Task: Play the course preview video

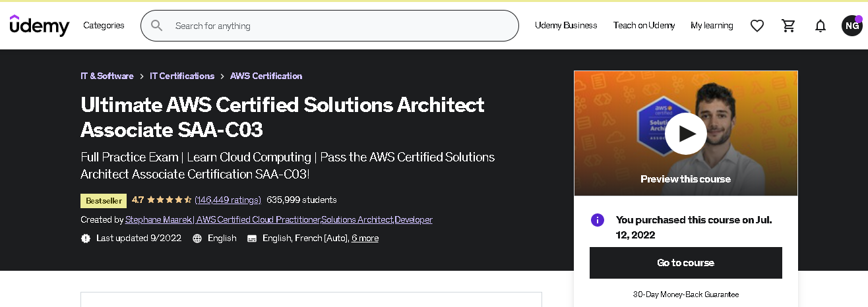Action: [x=685, y=134]
